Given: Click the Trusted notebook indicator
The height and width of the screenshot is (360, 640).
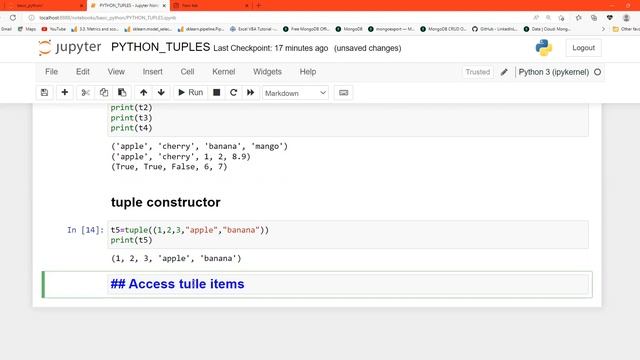Looking at the screenshot, I should (x=478, y=72).
